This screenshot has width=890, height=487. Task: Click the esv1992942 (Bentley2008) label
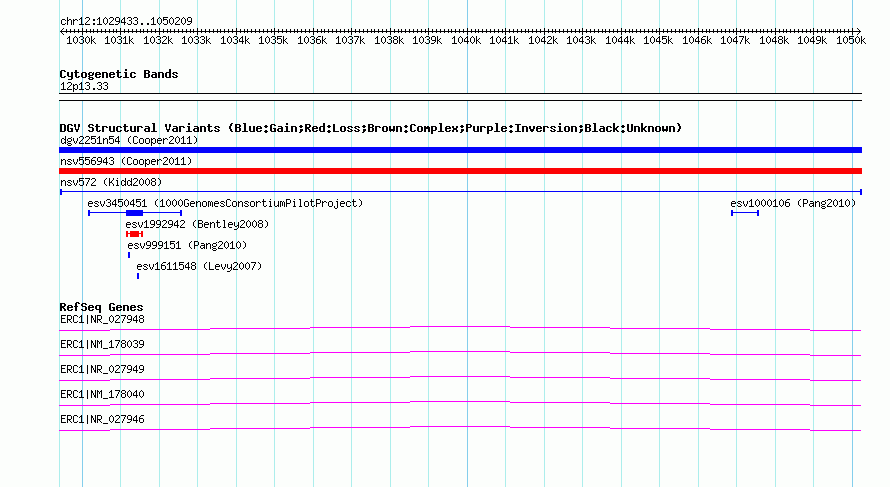click(x=197, y=224)
